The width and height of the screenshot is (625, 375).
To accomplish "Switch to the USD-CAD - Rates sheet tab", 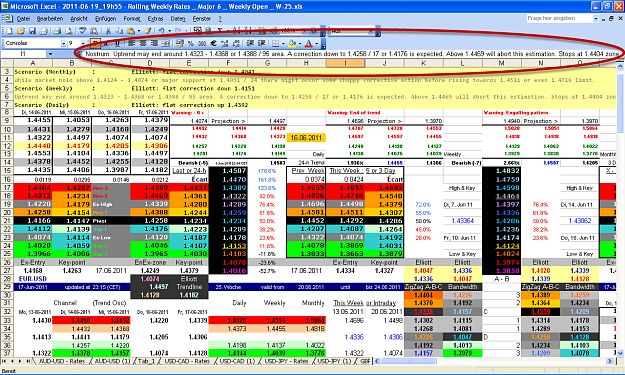I will [x=187, y=361].
